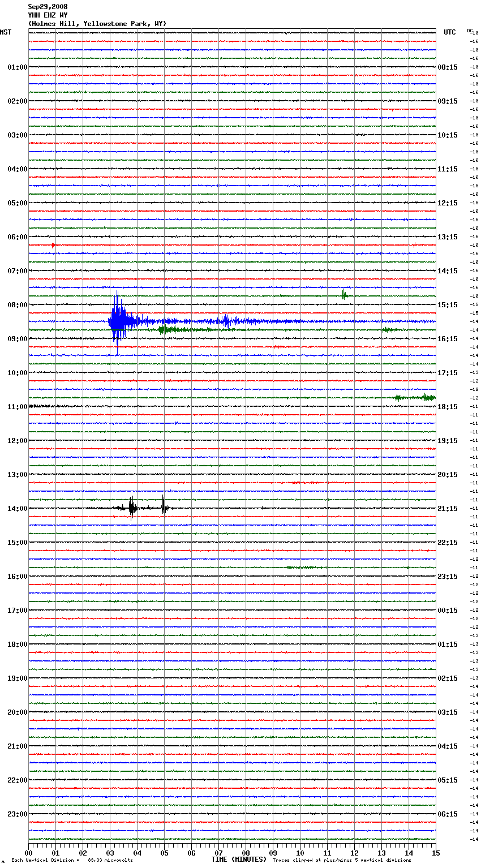Select the 02:00 MST row label
The height and width of the screenshot is (868, 481).
pyautogui.click(x=17, y=101)
